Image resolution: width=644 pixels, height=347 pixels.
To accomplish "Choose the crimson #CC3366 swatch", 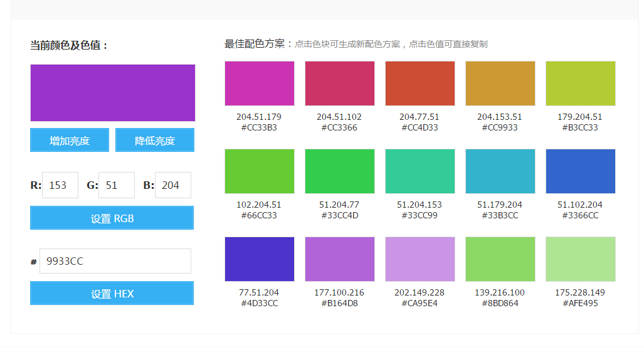I will coord(340,83).
